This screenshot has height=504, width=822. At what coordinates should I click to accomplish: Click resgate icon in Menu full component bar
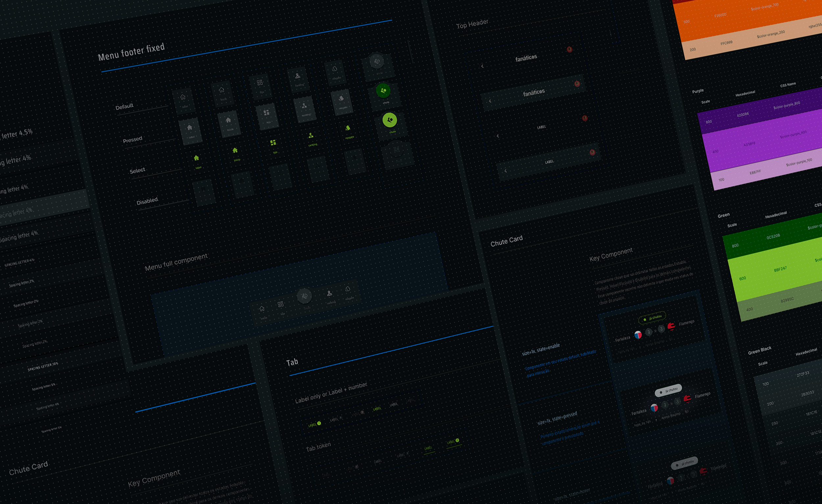click(348, 289)
